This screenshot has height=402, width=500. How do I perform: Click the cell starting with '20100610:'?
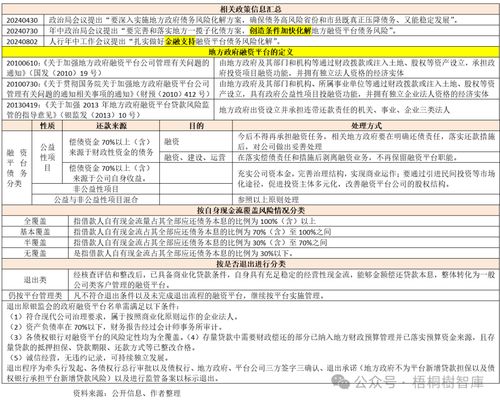[108, 68]
